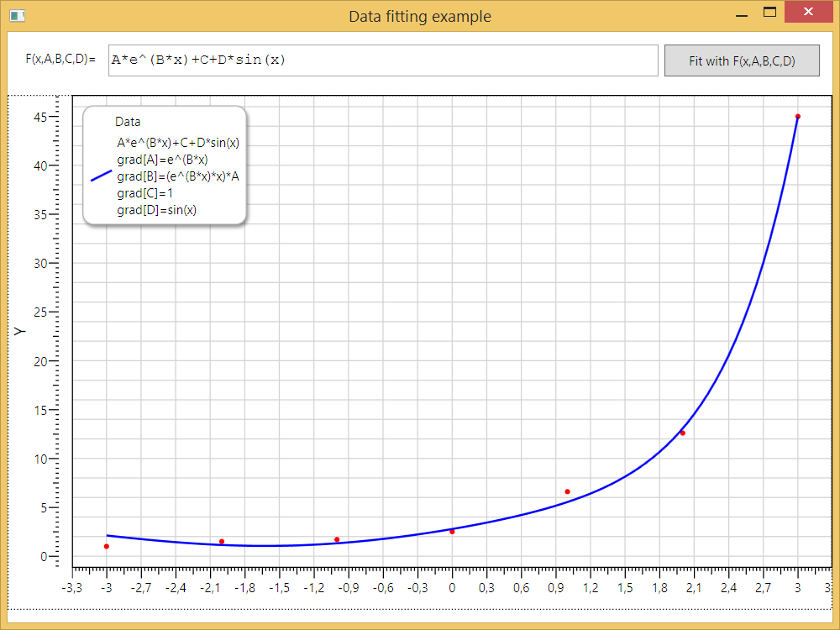
Task: Click the 45 label on Y axis
Action: click(39, 117)
